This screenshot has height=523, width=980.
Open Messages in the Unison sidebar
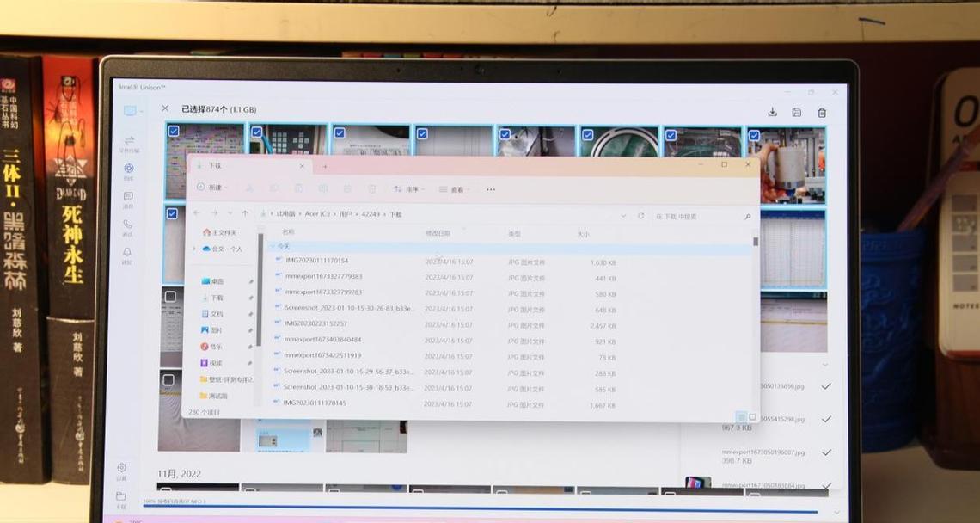click(128, 199)
